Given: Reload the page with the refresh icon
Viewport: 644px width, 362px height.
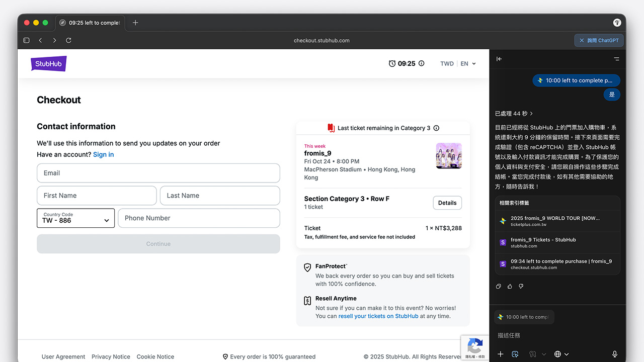Looking at the screenshot, I should pos(68,40).
